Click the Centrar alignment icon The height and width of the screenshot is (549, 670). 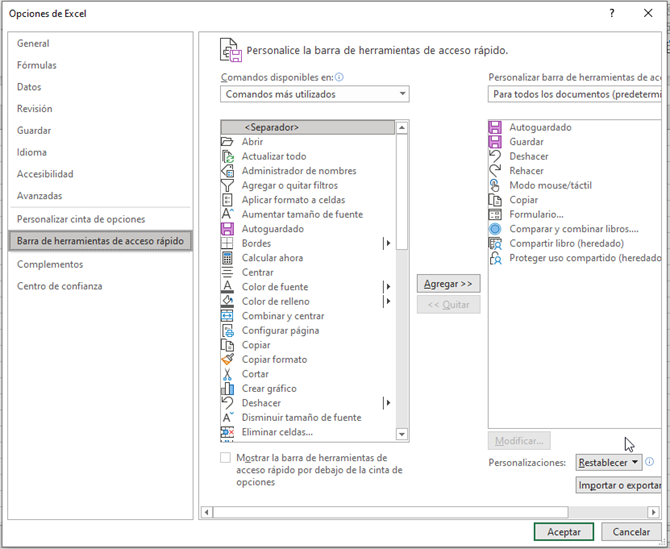(227, 273)
